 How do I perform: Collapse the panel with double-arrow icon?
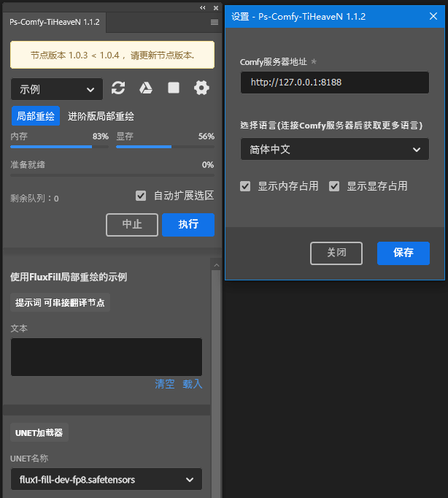tap(202, 7)
